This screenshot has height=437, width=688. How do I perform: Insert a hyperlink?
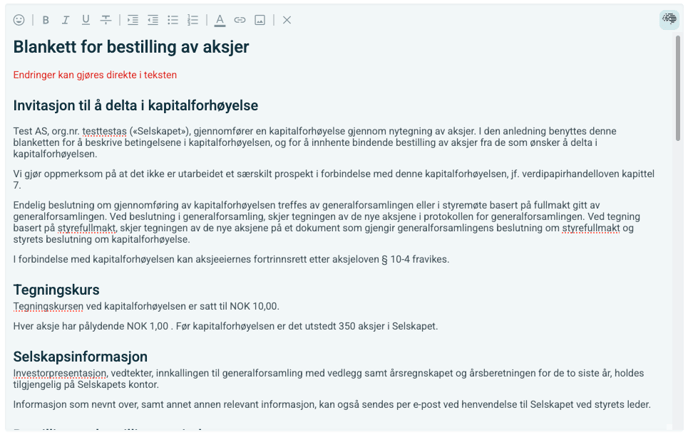pyautogui.click(x=240, y=20)
